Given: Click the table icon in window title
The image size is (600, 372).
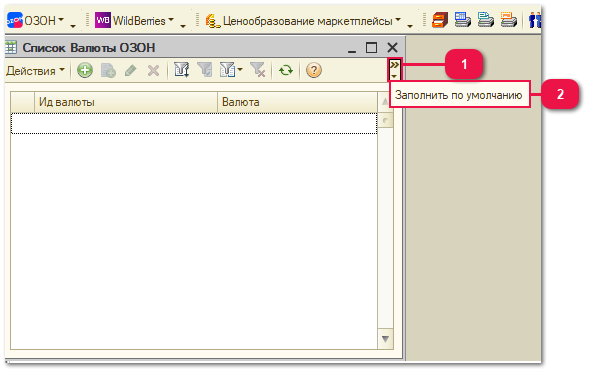Looking at the screenshot, I should [x=11, y=47].
